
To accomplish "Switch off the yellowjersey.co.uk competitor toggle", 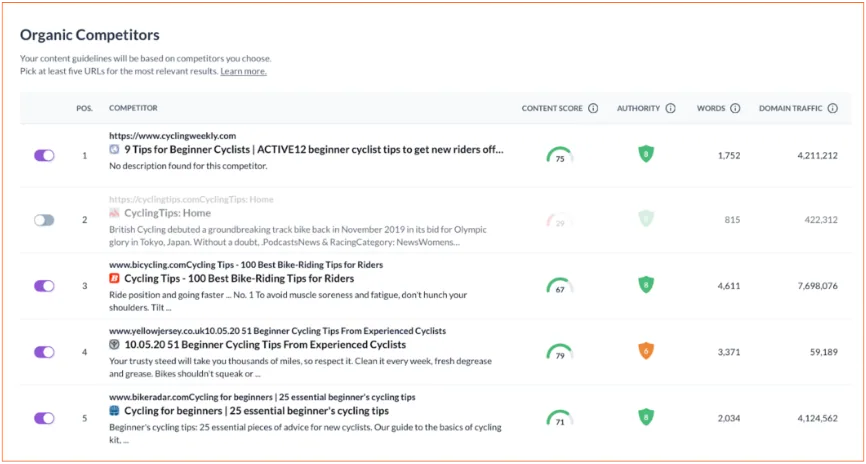I will [44, 352].
